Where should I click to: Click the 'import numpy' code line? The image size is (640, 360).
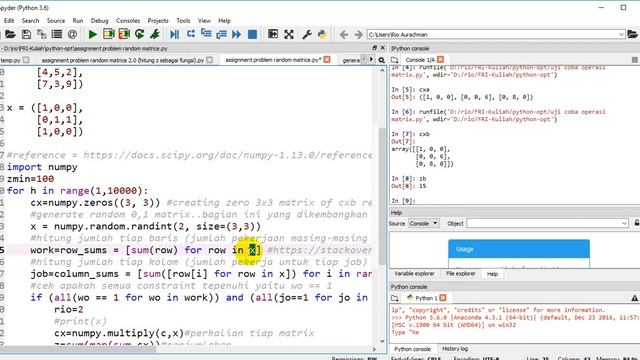(x=42, y=167)
